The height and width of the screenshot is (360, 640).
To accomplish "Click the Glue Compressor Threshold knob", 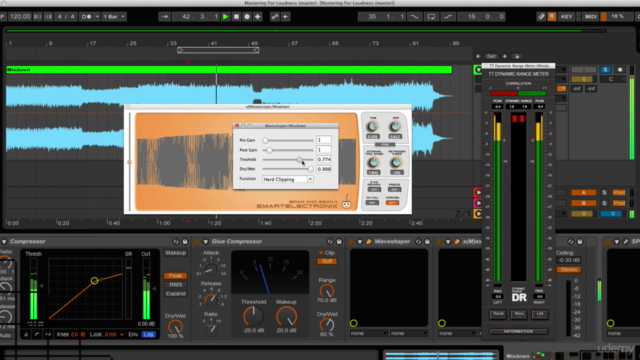I will pyautogui.click(x=253, y=316).
